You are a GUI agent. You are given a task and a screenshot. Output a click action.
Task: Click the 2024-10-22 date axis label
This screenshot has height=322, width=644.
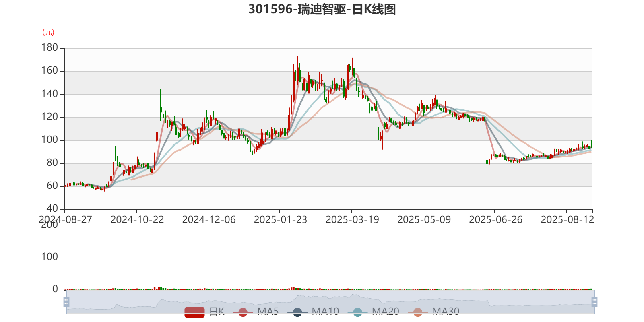click(x=137, y=219)
